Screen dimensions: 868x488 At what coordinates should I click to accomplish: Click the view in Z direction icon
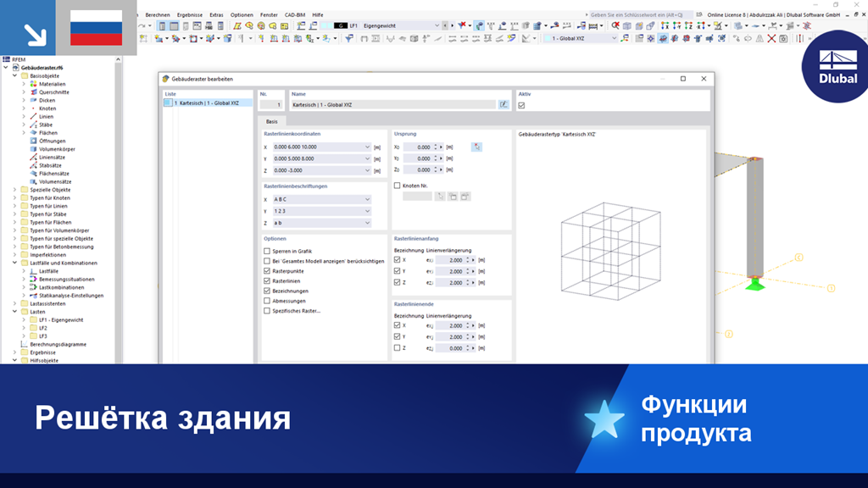coord(688,25)
